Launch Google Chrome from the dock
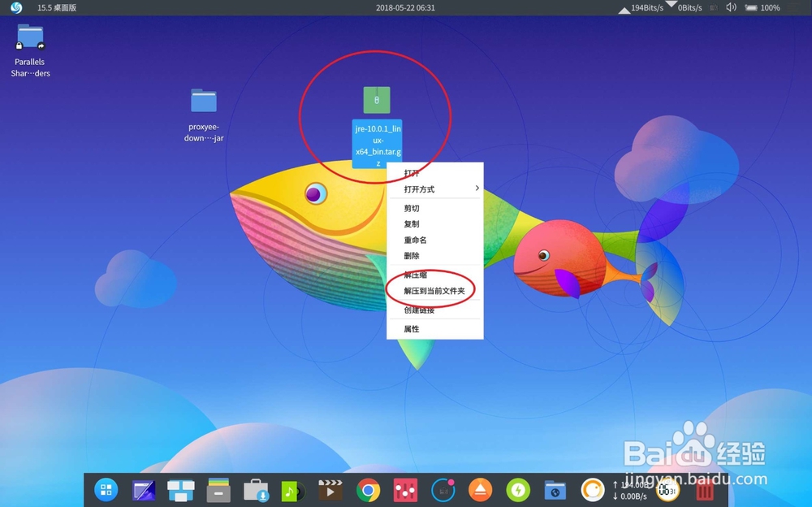The image size is (812, 507). [x=368, y=490]
